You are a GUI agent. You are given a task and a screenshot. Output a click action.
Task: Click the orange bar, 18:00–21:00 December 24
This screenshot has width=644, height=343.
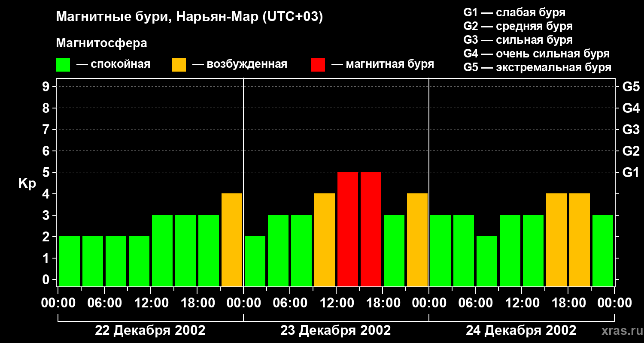[580, 240]
